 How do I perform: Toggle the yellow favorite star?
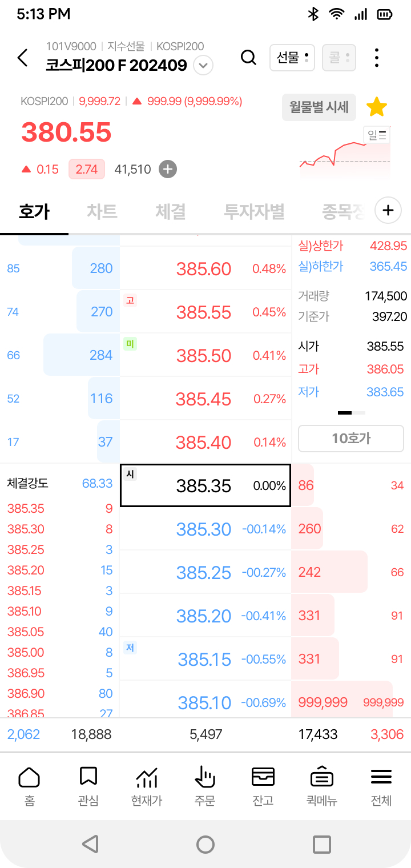376,107
